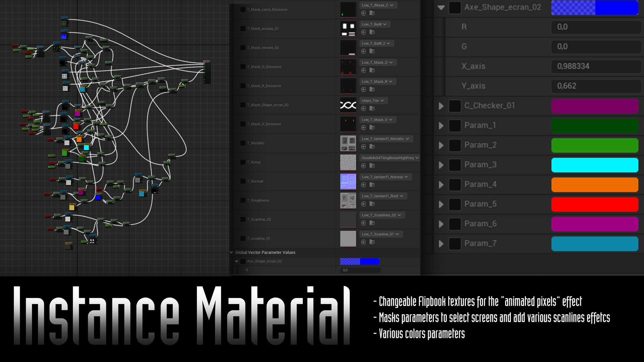
Task: Browse to T_Mask_ecrans_02 asset in Content Browser
Action: tap(372, 51)
